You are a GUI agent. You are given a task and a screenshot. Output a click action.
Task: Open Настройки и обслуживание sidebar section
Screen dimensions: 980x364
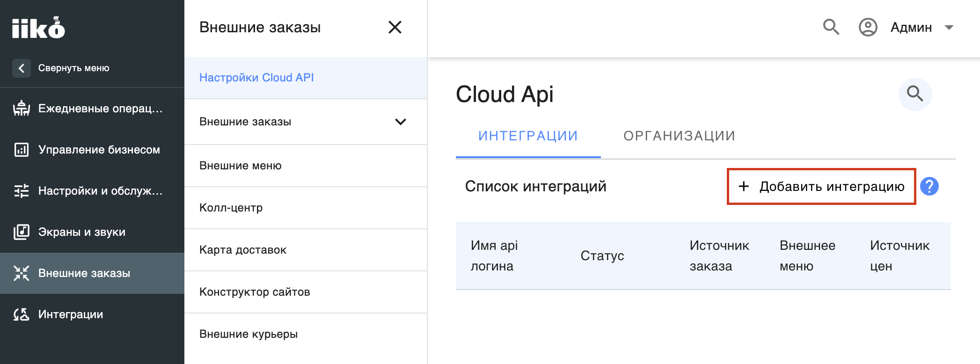tap(92, 191)
